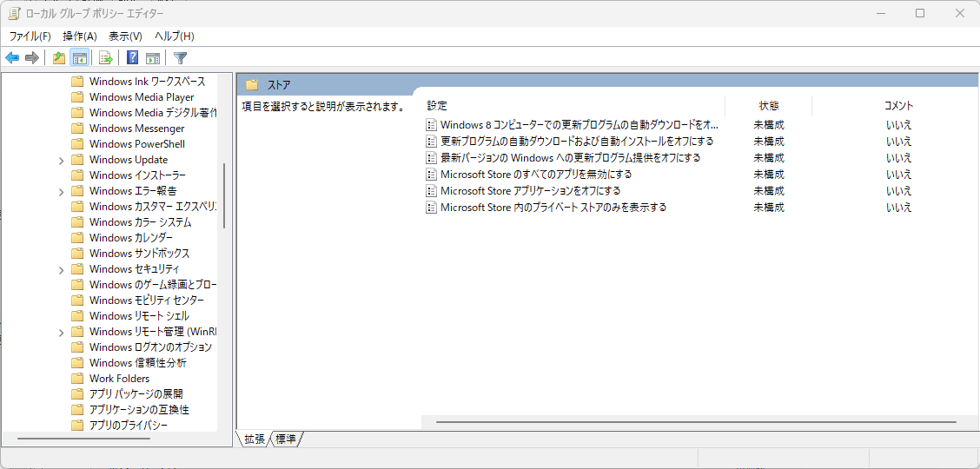Click the ストア folder icon in header

pos(253,84)
